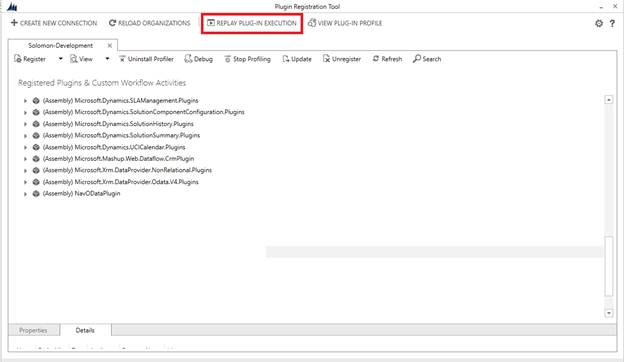This screenshot has height=362, width=624.
Task: Expand the SolutionHistory.Plugins assembly node
Action: (25, 124)
